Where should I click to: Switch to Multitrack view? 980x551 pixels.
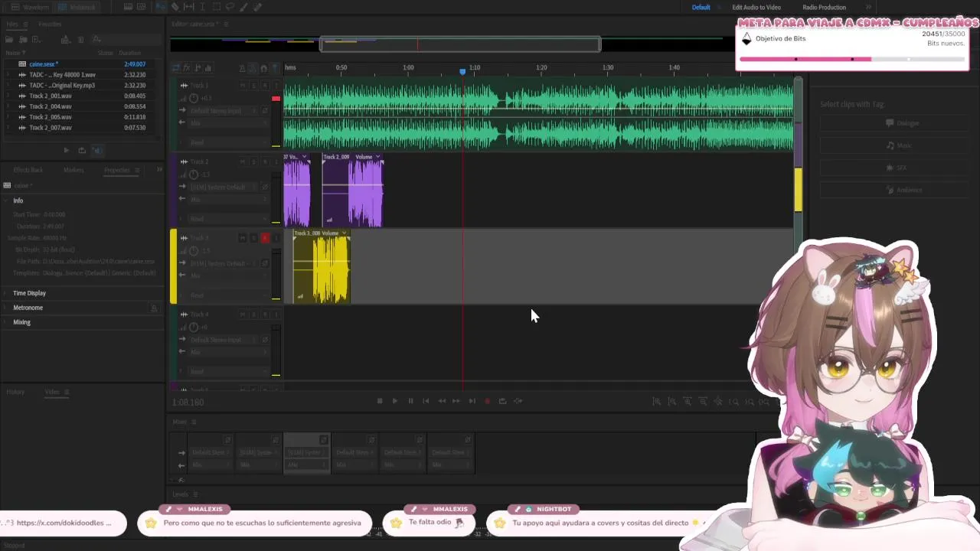coord(77,7)
